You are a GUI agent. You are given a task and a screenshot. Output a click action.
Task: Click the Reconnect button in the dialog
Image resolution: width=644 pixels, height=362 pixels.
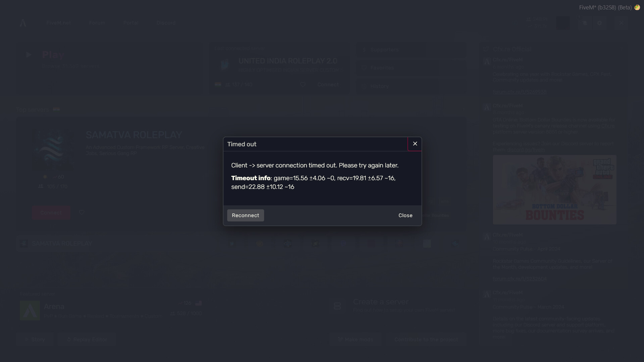(245, 215)
